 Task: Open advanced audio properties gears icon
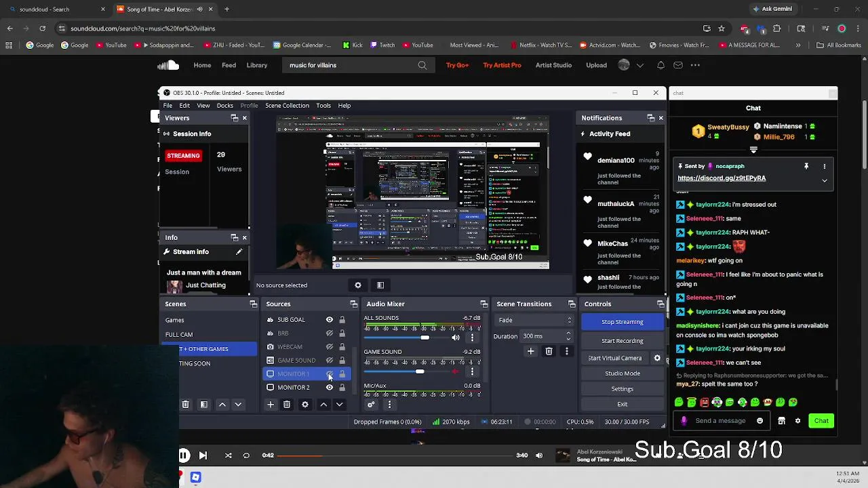371,405
